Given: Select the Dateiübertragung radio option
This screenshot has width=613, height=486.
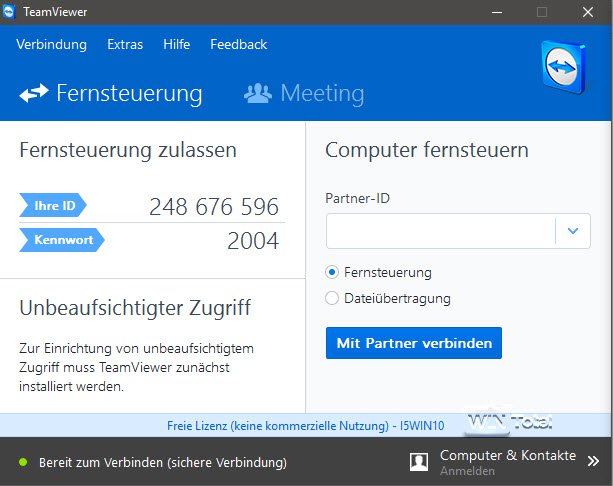Looking at the screenshot, I should pyautogui.click(x=333, y=298).
